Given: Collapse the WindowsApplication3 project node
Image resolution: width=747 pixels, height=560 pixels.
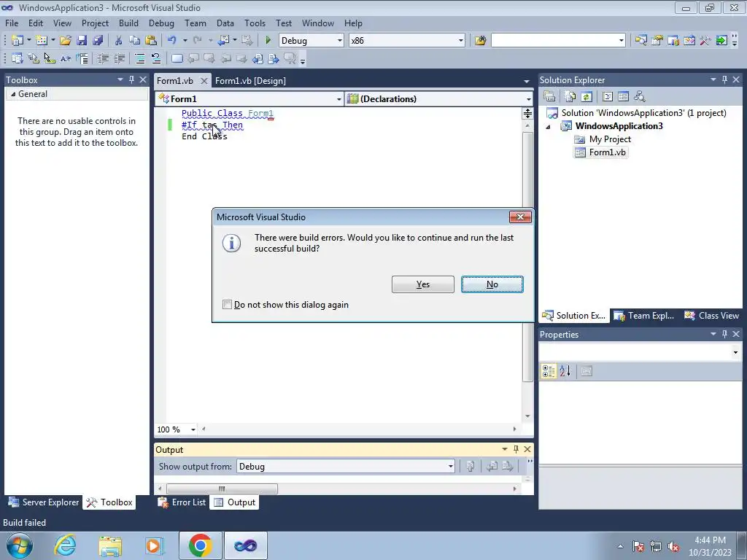Looking at the screenshot, I should pos(549,126).
